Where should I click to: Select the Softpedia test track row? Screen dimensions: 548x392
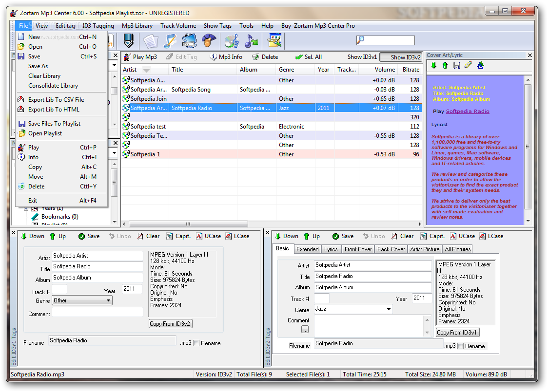(x=272, y=127)
